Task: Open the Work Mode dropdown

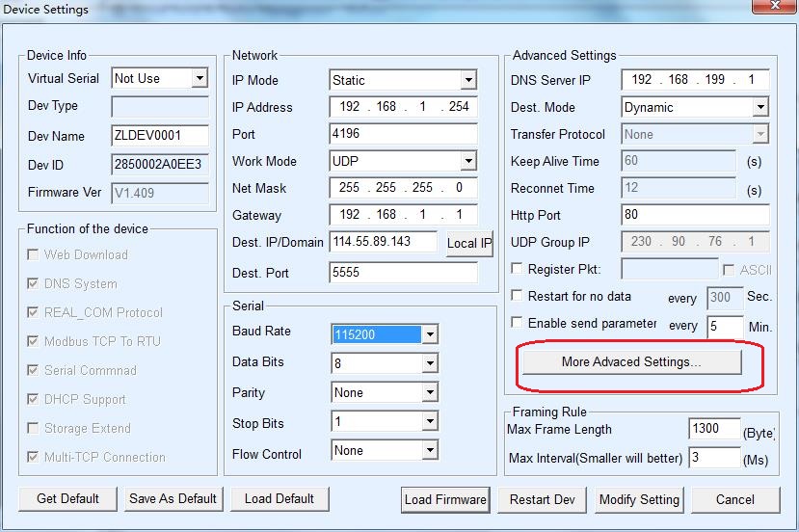Action: click(468, 161)
